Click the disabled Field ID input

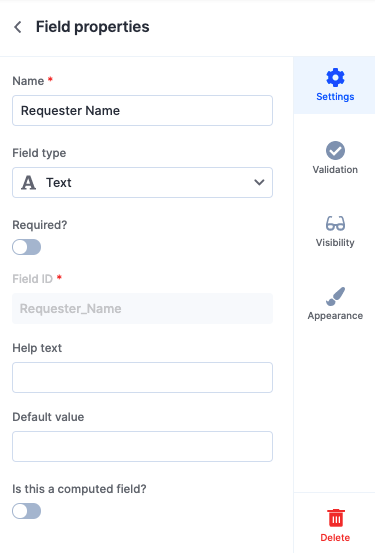coord(143,309)
